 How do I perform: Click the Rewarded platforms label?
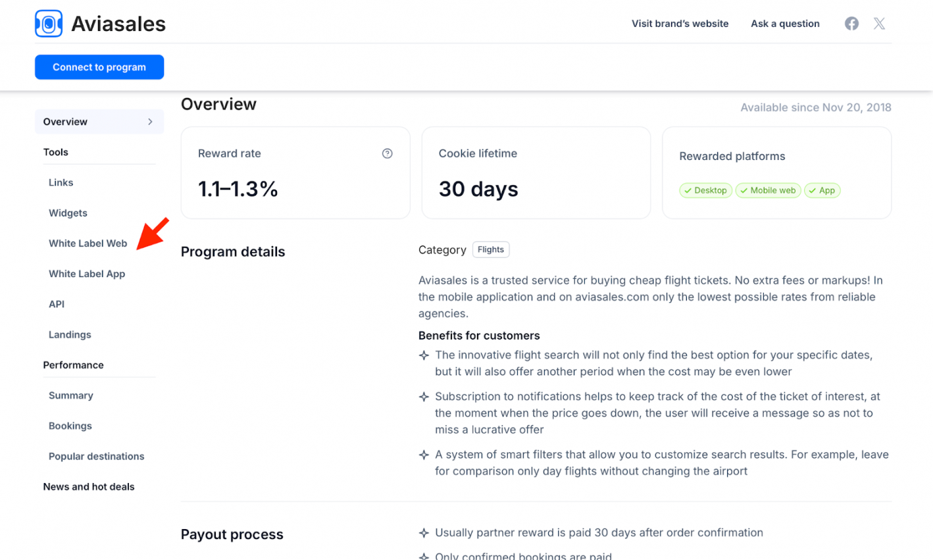[x=732, y=156]
